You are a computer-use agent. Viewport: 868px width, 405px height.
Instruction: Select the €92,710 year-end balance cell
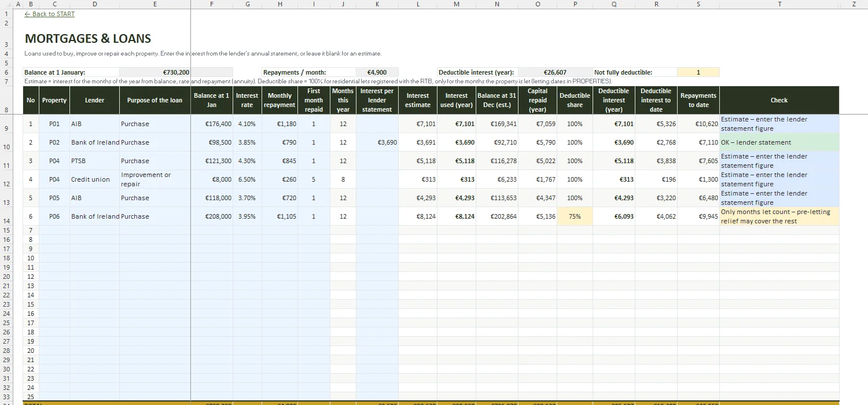[x=497, y=142]
